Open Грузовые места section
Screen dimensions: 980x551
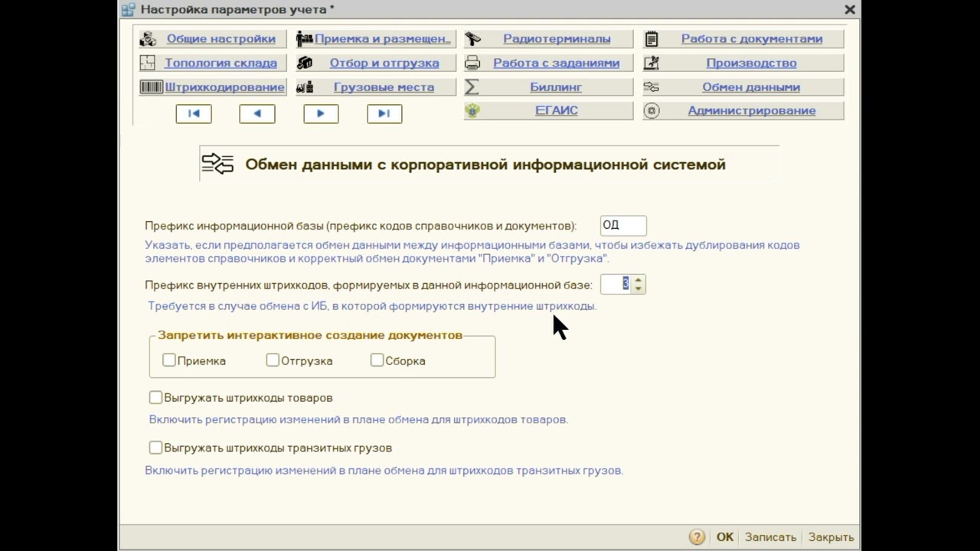tap(384, 87)
